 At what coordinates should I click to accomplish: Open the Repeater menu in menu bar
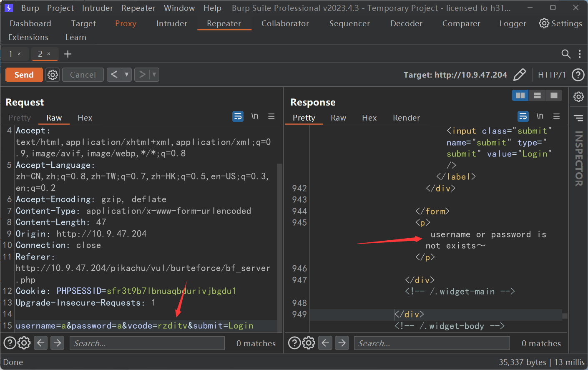(138, 8)
